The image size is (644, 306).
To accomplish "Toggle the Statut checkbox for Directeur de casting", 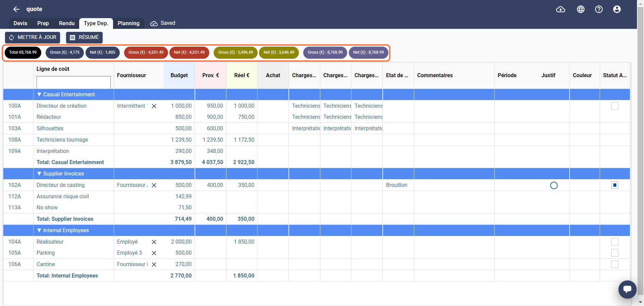I will pyautogui.click(x=614, y=185).
